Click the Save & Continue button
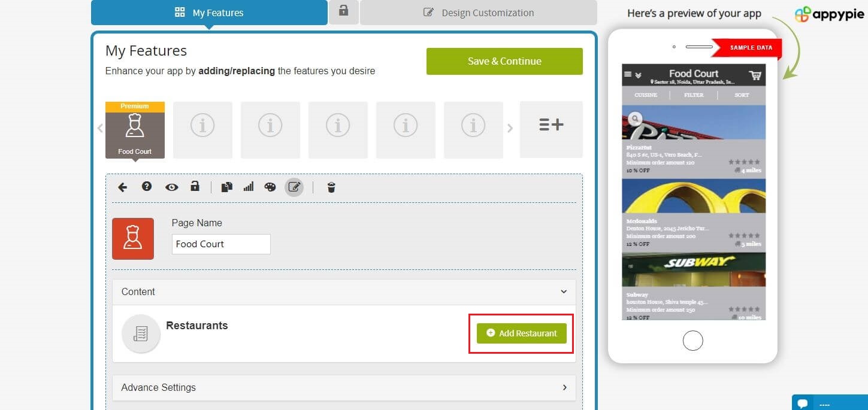 (x=504, y=61)
